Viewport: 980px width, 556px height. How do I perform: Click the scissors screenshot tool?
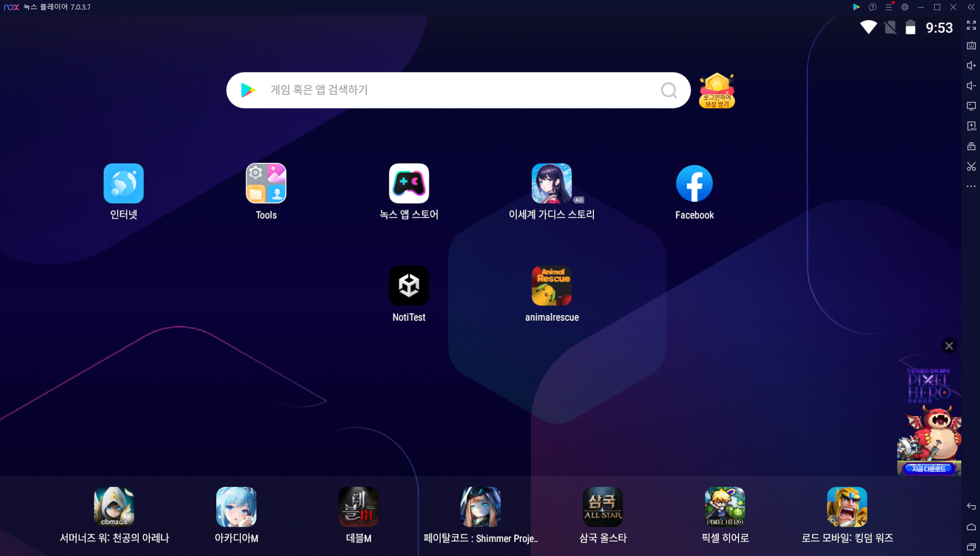pyautogui.click(x=971, y=166)
